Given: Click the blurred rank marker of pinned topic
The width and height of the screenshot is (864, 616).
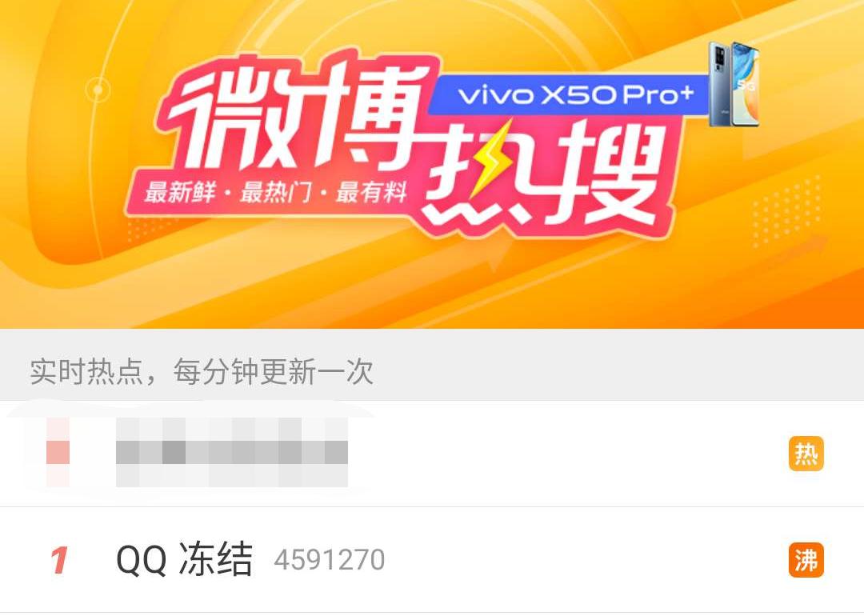Looking at the screenshot, I should tap(58, 452).
